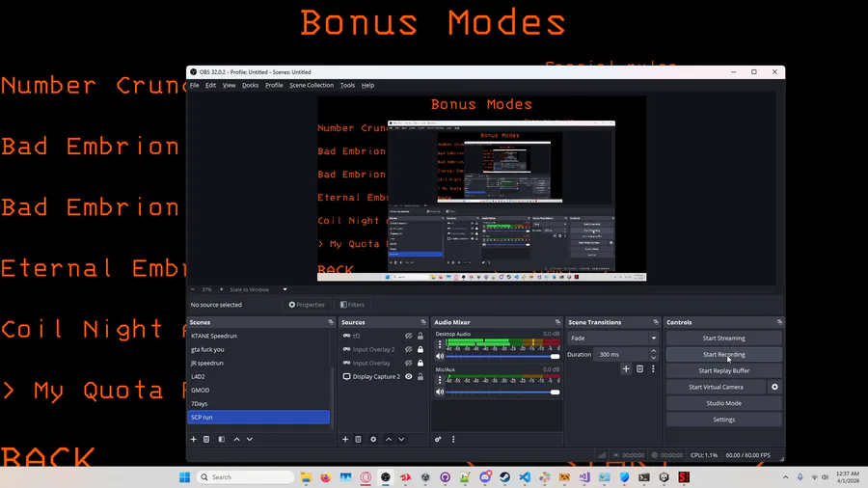The height and width of the screenshot is (488, 868).
Task: Toggle lock on tf2 source
Action: click(420, 336)
